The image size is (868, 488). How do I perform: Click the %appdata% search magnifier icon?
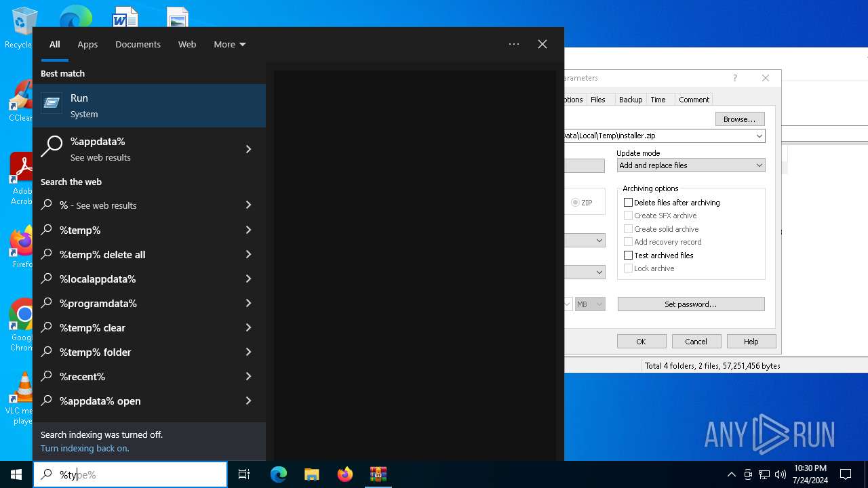52,146
